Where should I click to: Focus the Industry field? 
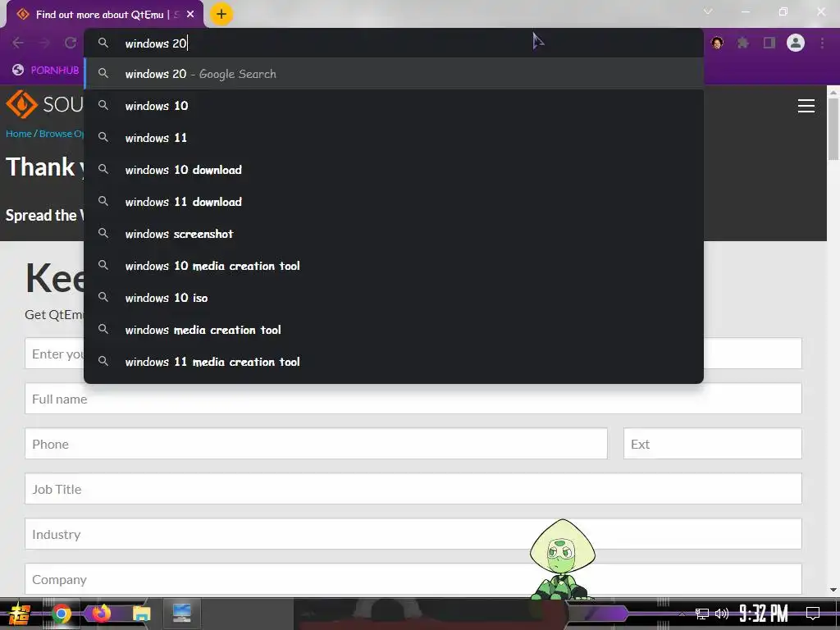[x=413, y=533]
